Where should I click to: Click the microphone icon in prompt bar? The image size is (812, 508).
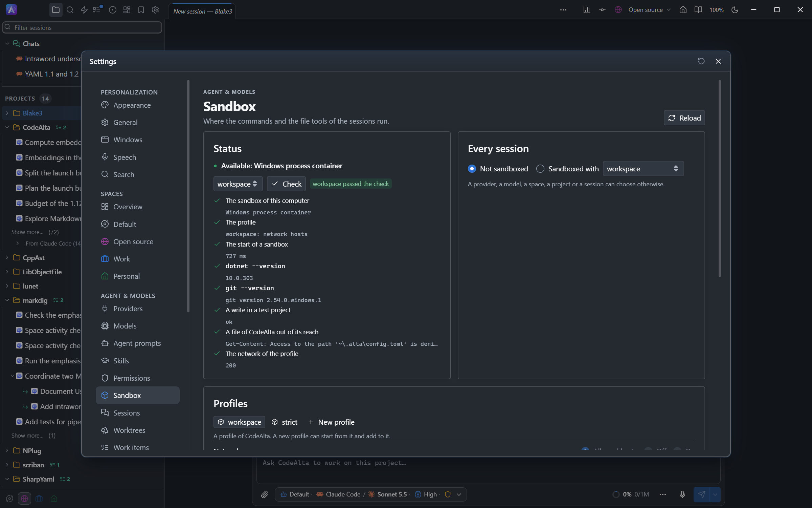click(682, 494)
